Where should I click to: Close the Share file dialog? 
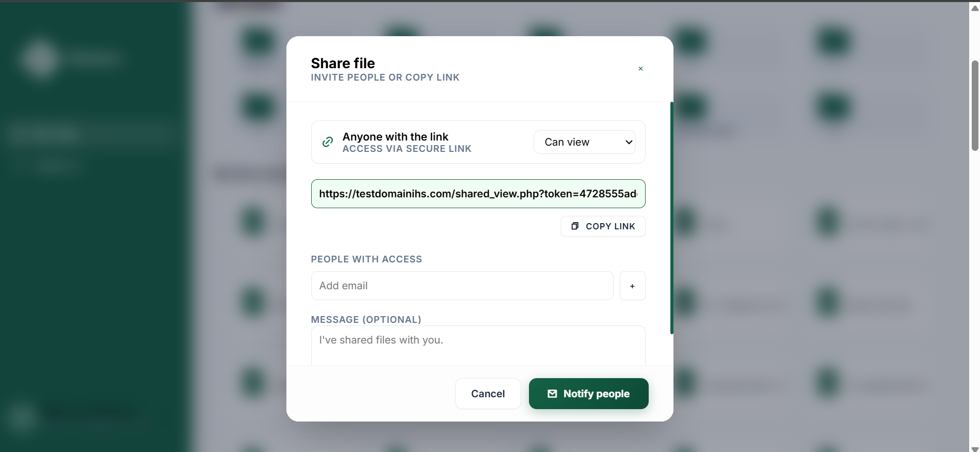[x=640, y=69]
